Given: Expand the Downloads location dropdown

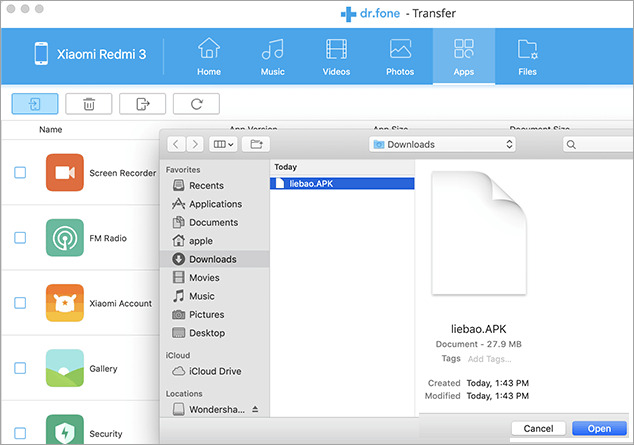Looking at the screenshot, I should (441, 144).
